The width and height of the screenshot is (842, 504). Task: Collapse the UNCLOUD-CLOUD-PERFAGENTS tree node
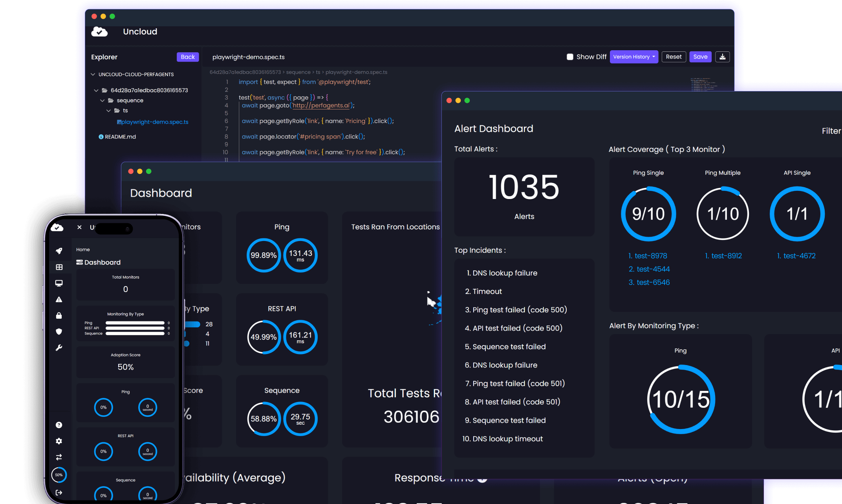(x=93, y=74)
